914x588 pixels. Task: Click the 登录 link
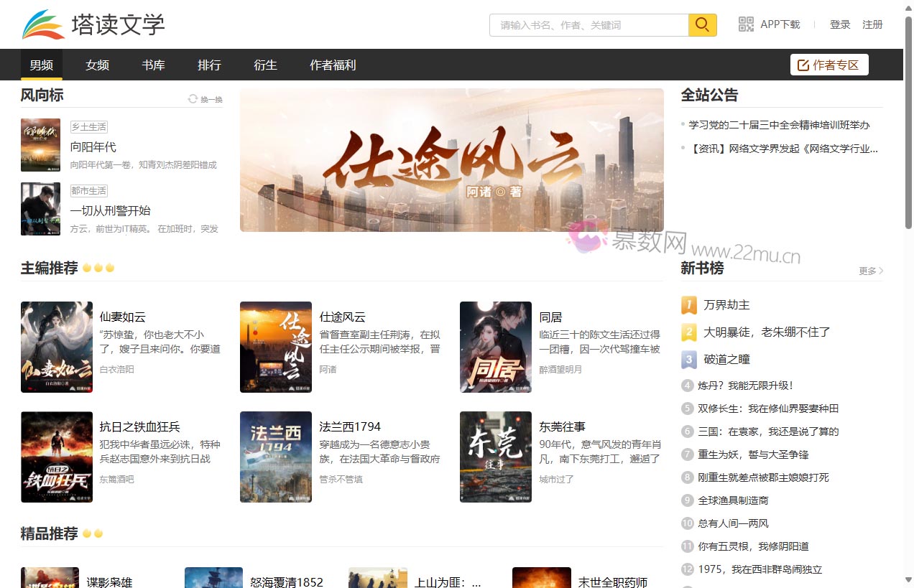click(x=840, y=24)
